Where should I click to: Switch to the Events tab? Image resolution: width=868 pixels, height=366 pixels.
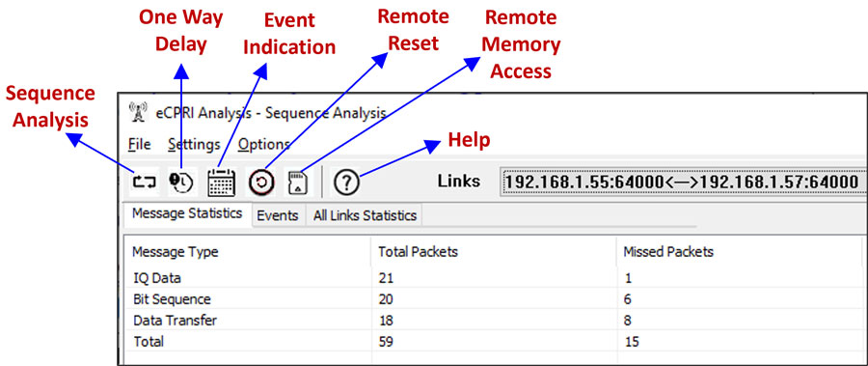coord(278,215)
